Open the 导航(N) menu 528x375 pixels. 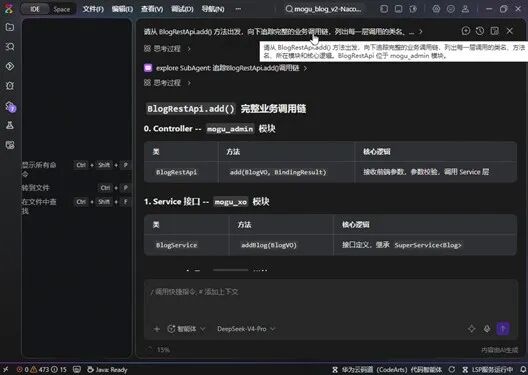point(213,9)
